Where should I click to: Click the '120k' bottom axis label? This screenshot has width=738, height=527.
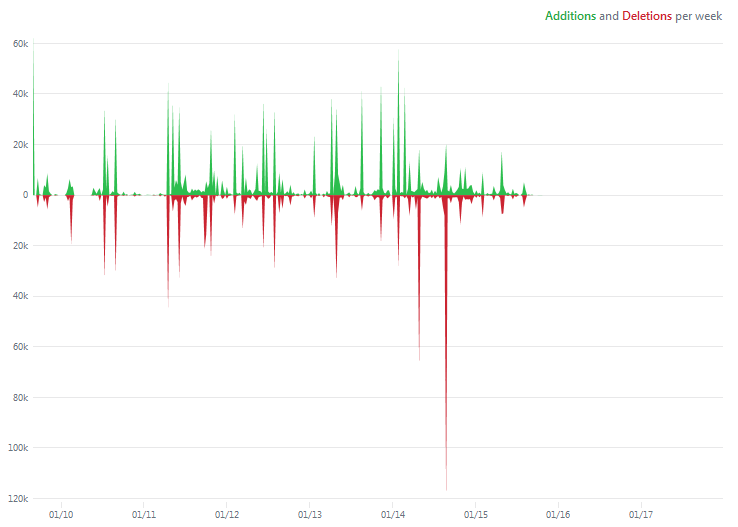(18, 498)
